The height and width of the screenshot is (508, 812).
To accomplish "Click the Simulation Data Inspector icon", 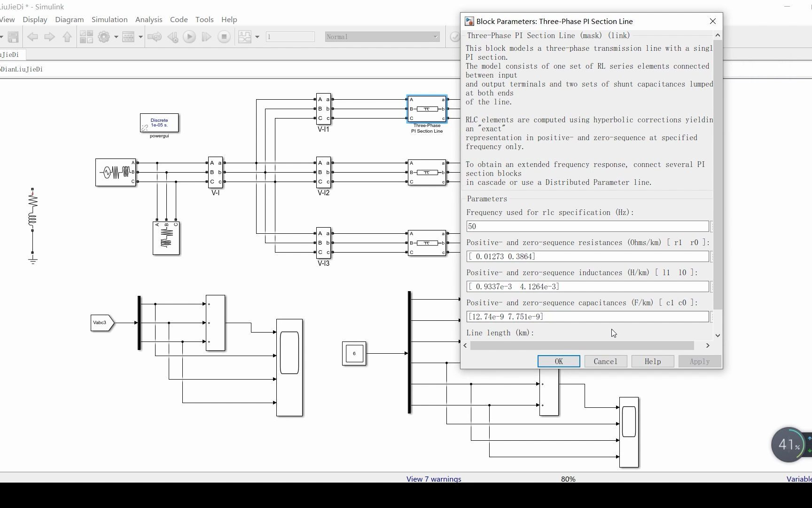I will point(245,37).
